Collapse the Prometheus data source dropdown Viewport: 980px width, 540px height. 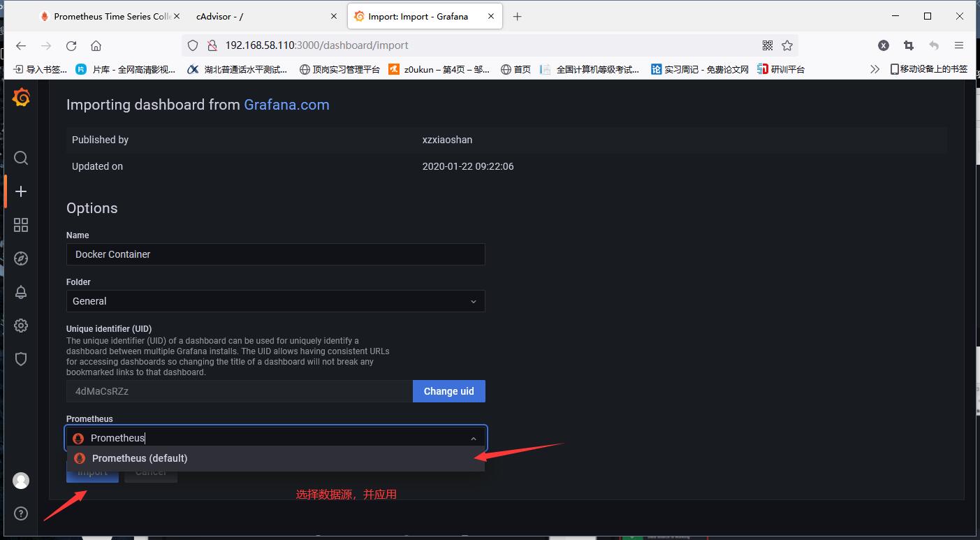click(473, 439)
